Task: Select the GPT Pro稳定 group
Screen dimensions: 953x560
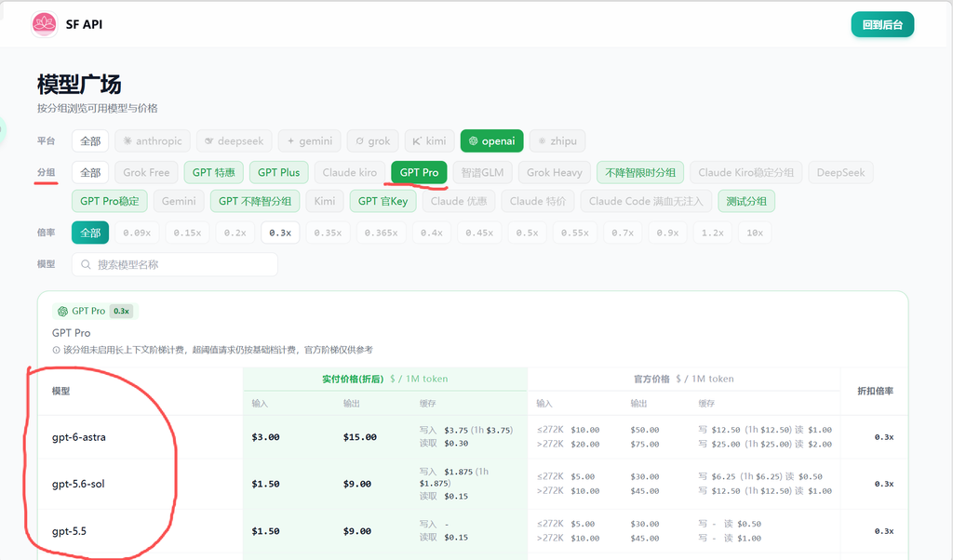Action: 110,201
